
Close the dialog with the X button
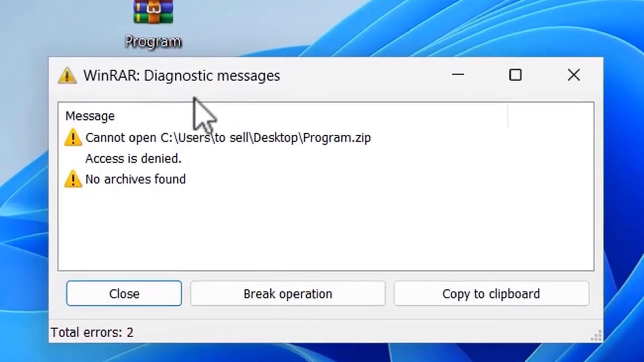[x=574, y=75]
